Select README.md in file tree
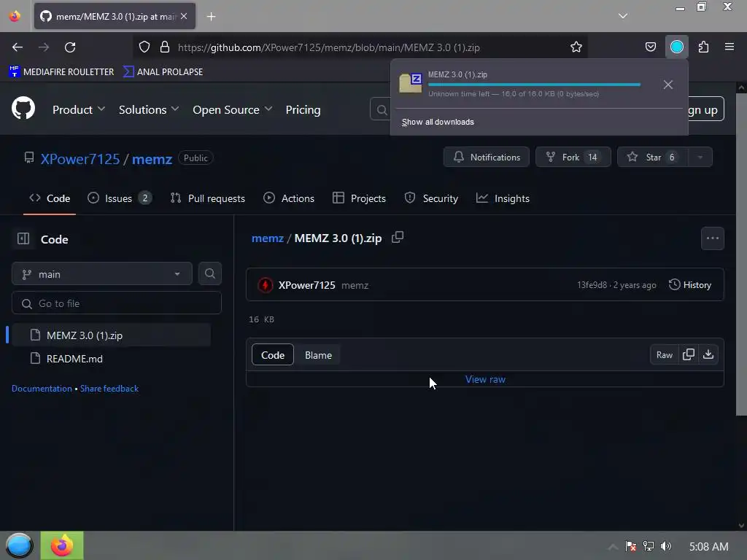This screenshot has width=747, height=560. click(111, 359)
